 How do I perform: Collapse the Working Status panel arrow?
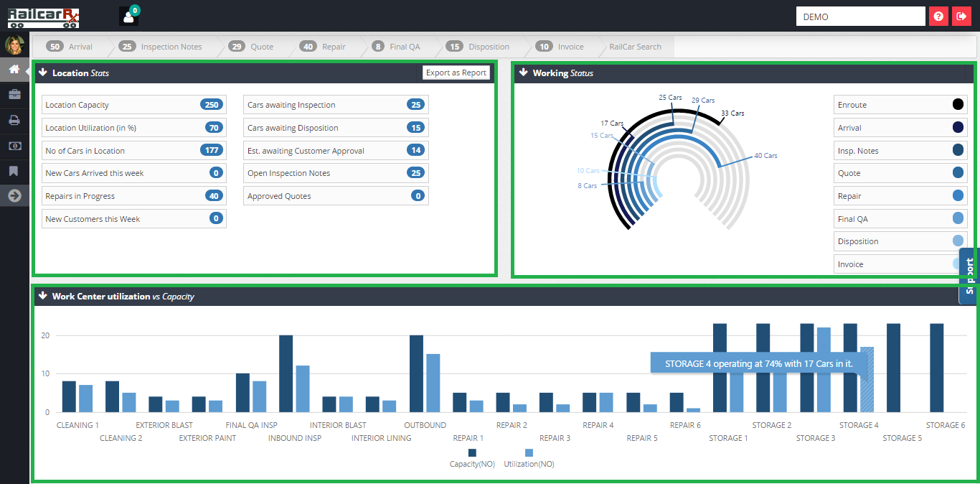(523, 73)
